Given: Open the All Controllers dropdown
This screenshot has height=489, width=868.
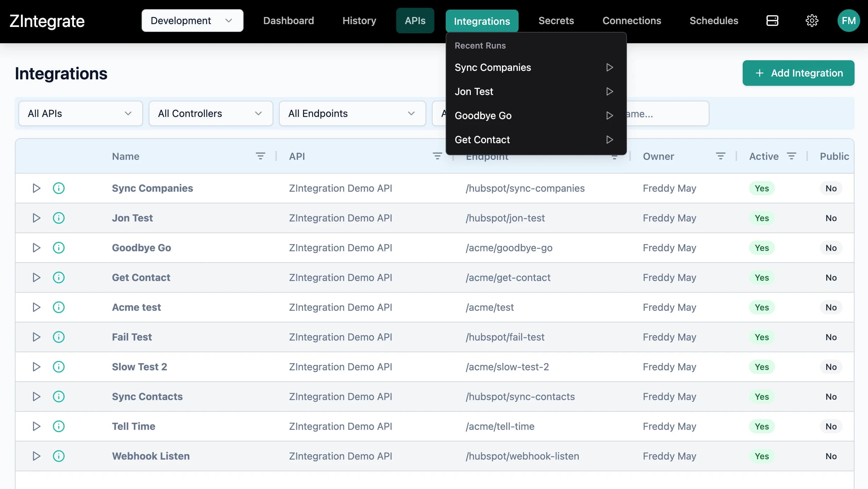Looking at the screenshot, I should click(x=211, y=113).
